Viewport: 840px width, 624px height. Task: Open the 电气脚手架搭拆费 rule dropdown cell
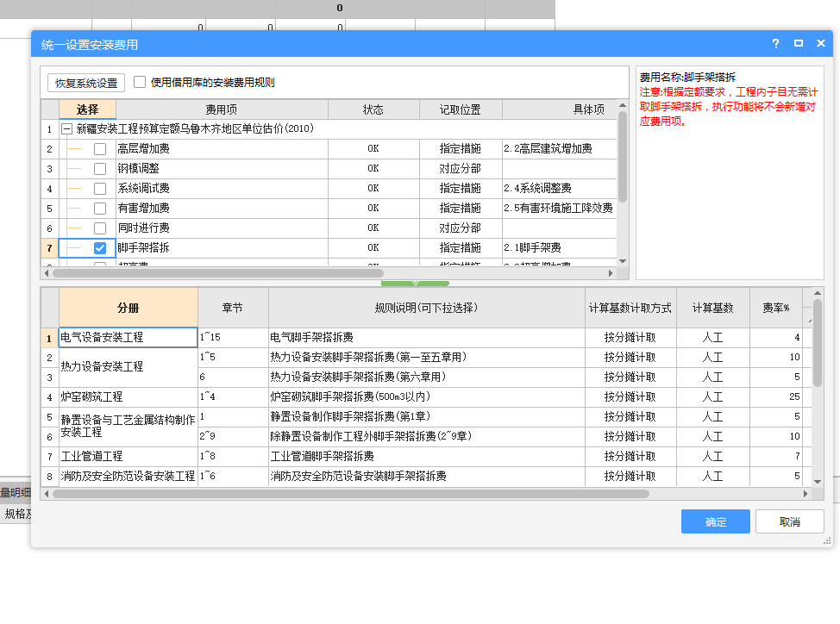(x=426, y=338)
